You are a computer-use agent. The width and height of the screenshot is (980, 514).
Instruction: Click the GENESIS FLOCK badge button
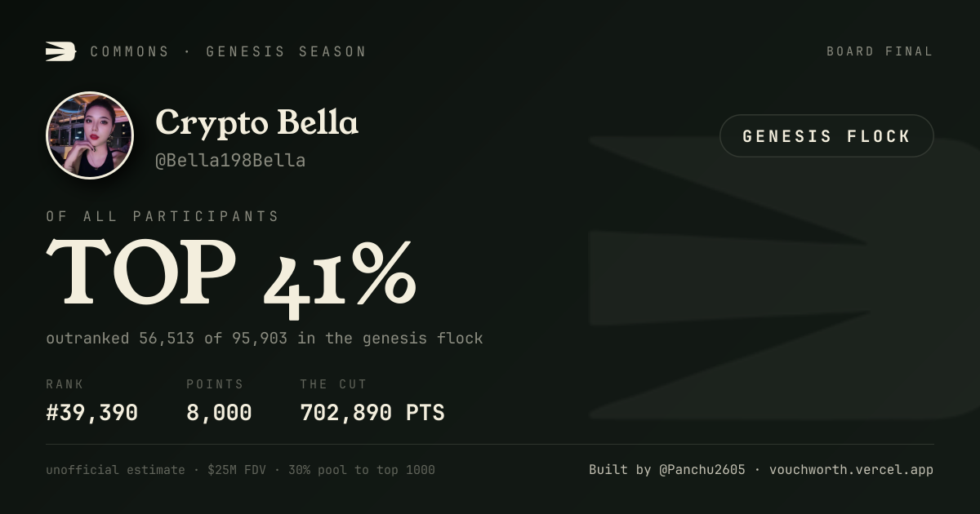[x=826, y=136]
